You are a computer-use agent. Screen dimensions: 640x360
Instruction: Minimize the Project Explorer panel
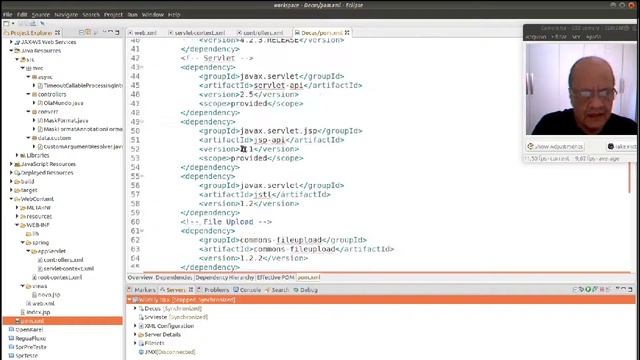click(111, 32)
